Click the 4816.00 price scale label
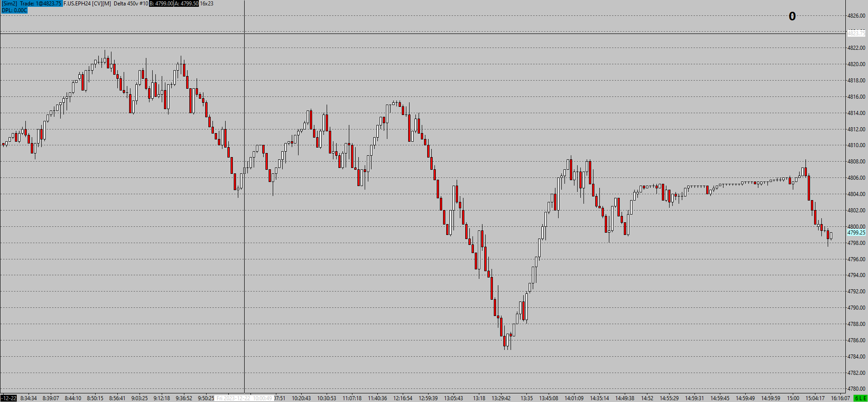 [856, 97]
